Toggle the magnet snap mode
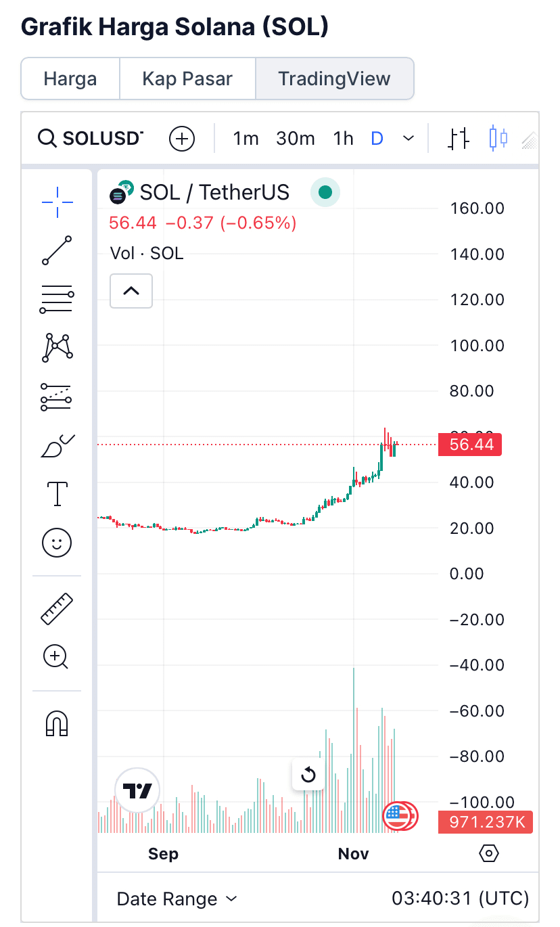 click(x=57, y=723)
